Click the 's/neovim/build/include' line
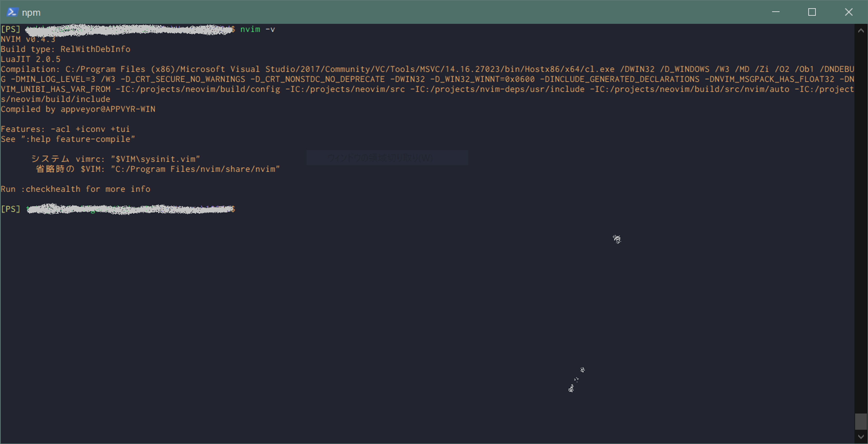The width and height of the screenshot is (868, 444). click(56, 99)
